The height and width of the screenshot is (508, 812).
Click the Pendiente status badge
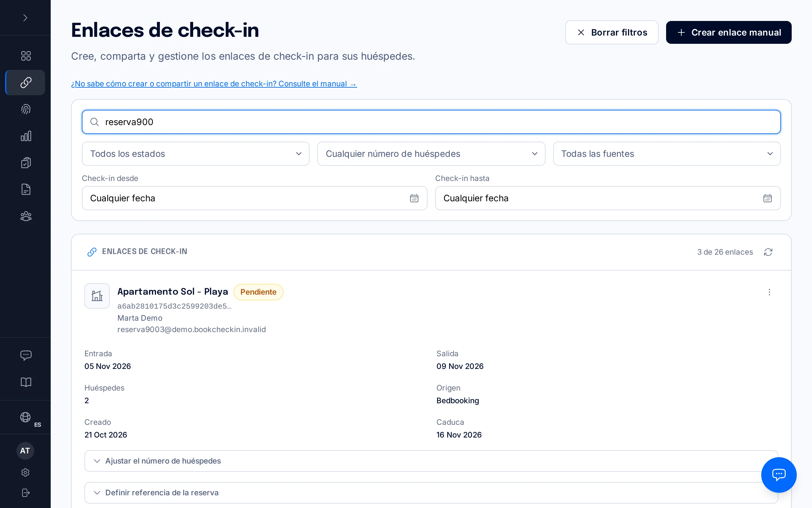[x=258, y=292]
